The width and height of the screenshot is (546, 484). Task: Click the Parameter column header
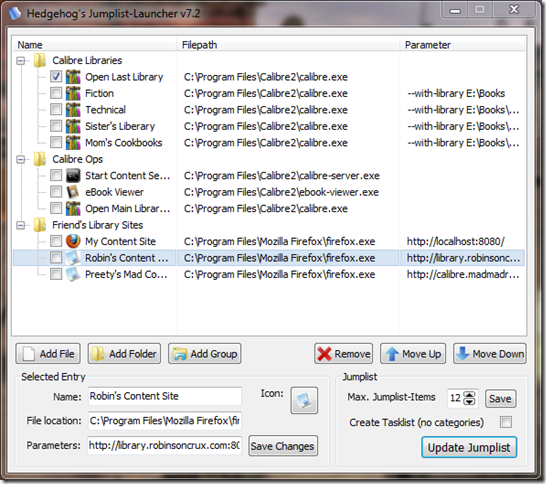tap(463, 45)
